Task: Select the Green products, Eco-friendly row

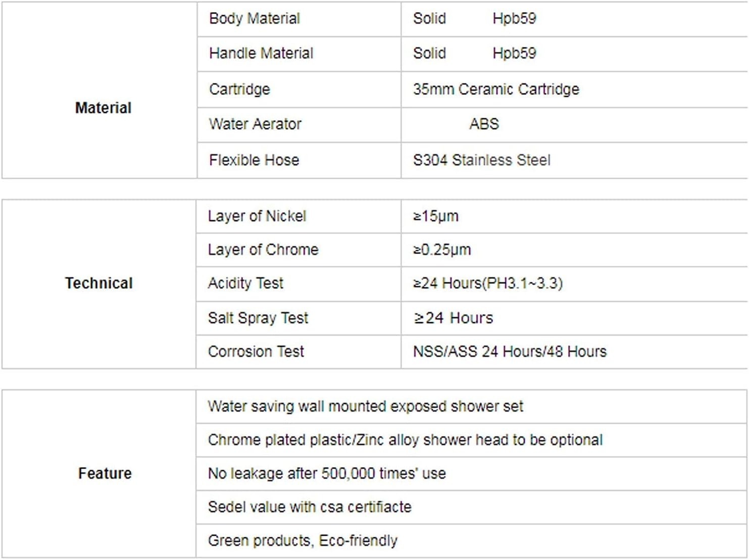Action: (x=472, y=541)
